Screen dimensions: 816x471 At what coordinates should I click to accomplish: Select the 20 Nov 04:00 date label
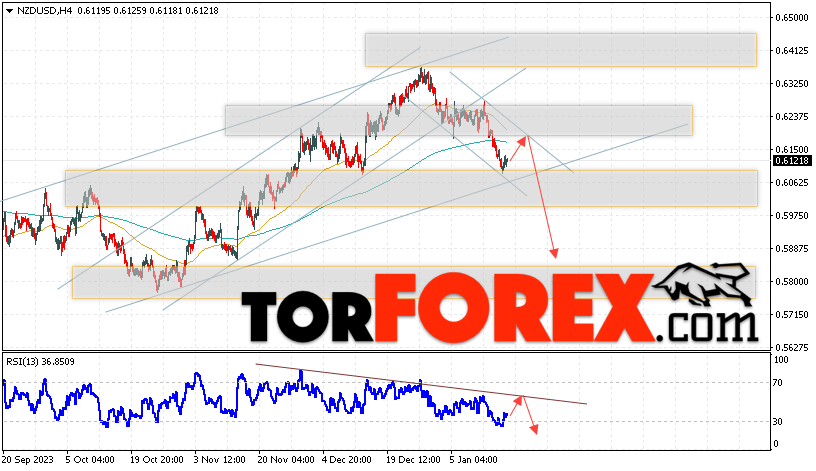tap(286, 460)
